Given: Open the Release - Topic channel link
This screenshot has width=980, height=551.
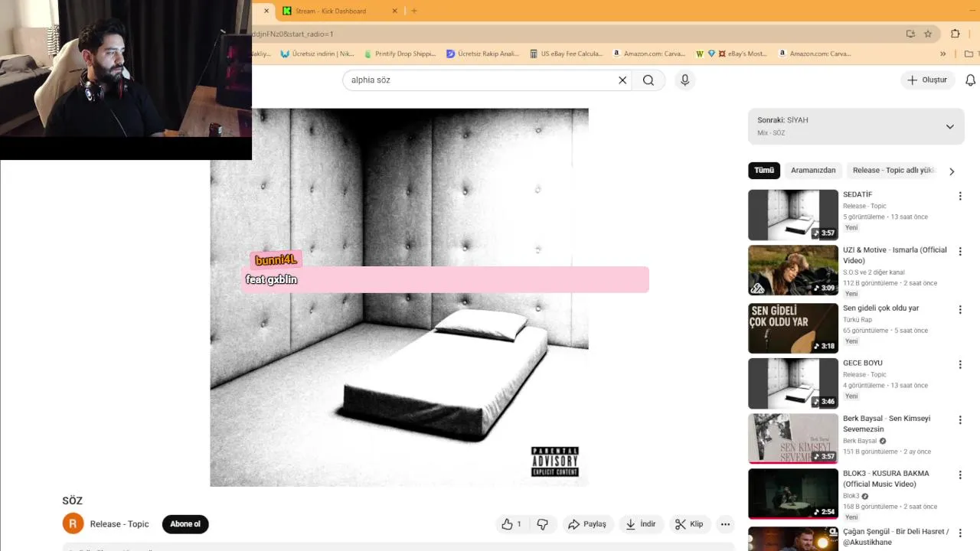Looking at the screenshot, I should 119,524.
